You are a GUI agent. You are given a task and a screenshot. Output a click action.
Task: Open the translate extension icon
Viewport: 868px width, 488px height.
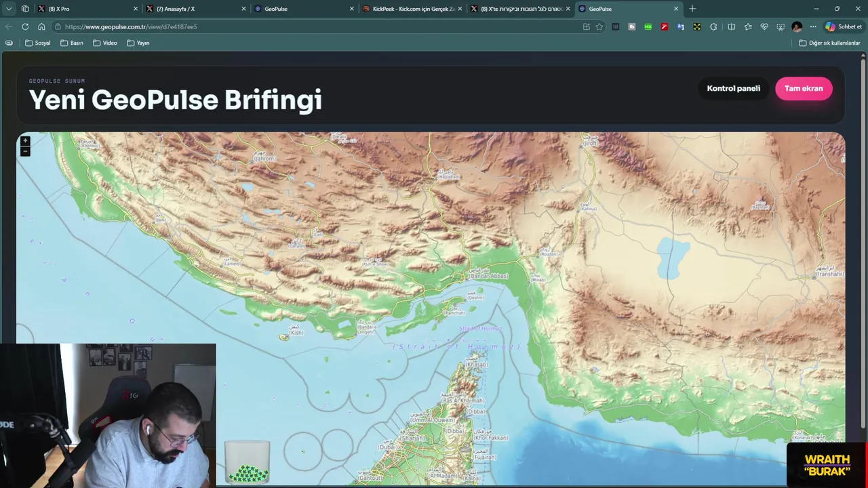[x=681, y=26]
